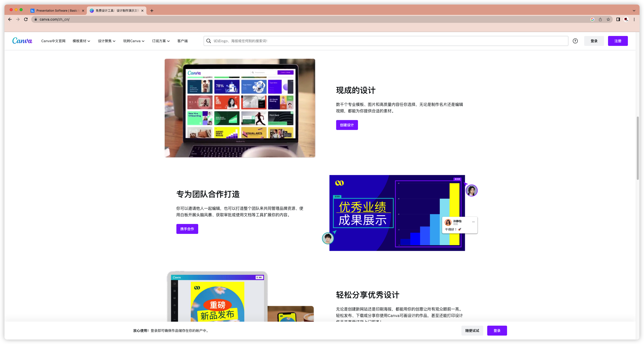Click the page vertical scrollbar

click(x=638, y=148)
